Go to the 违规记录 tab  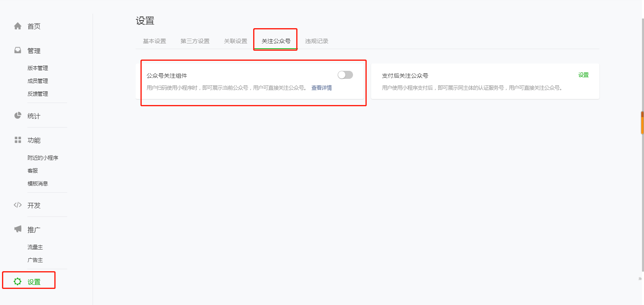[317, 41]
